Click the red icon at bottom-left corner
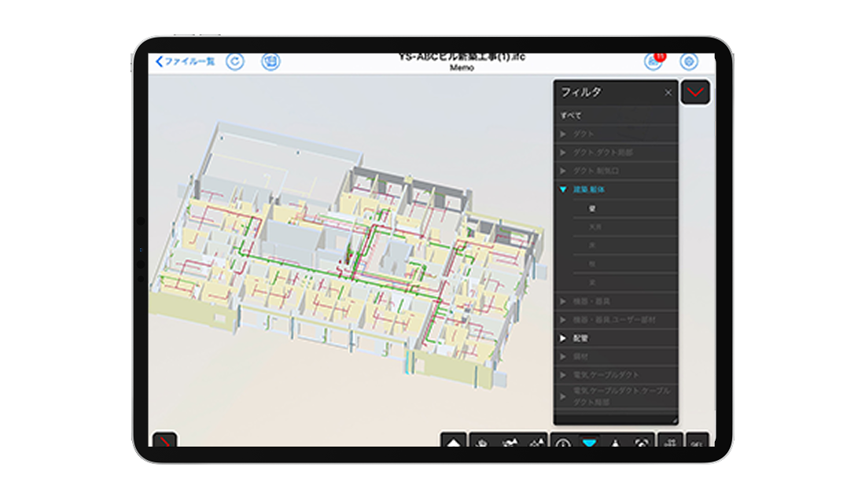 point(164,442)
